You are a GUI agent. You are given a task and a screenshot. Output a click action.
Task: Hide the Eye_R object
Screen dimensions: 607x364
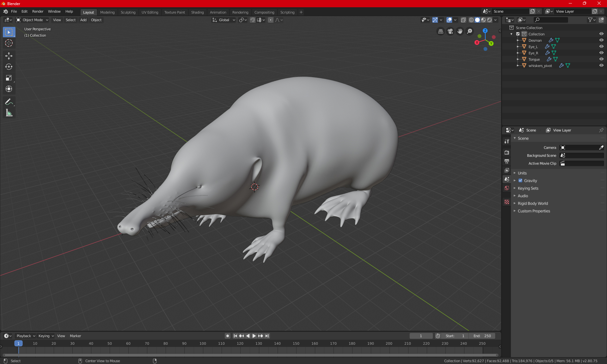[601, 53]
